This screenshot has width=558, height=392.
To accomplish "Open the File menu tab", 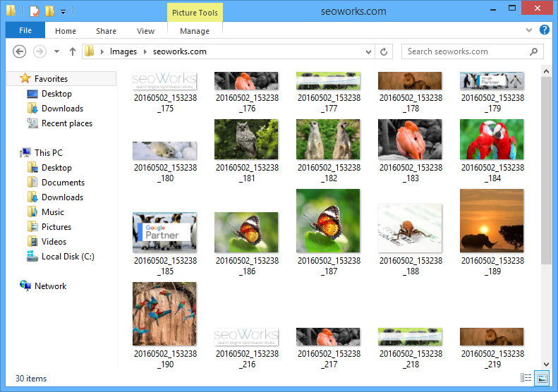I will 25,30.
